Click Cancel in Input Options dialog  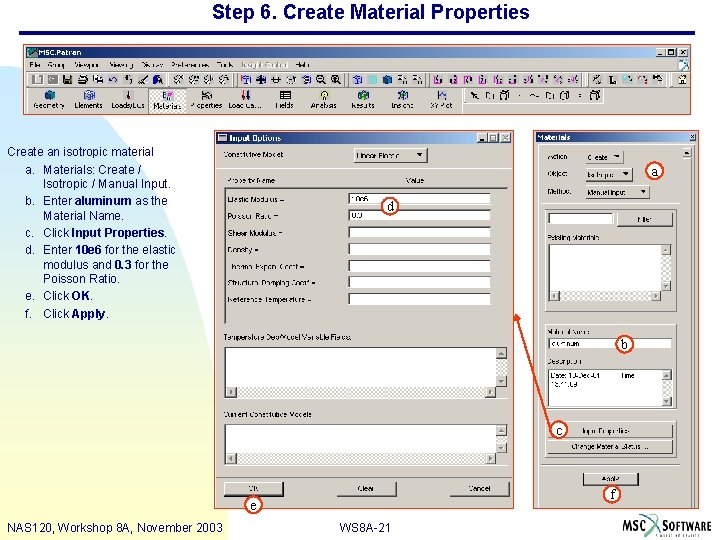[479, 489]
